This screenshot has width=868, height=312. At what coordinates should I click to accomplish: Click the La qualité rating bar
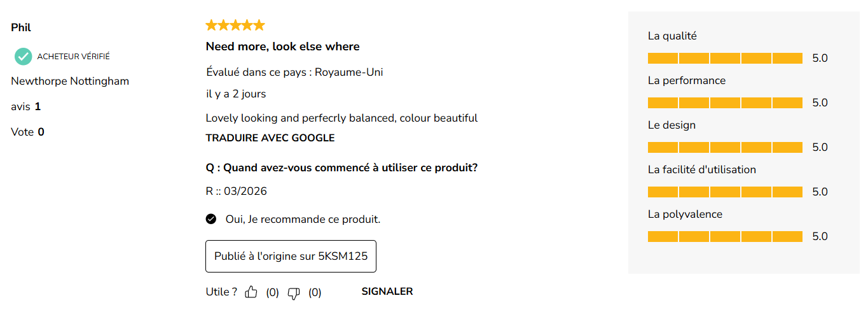pos(725,59)
